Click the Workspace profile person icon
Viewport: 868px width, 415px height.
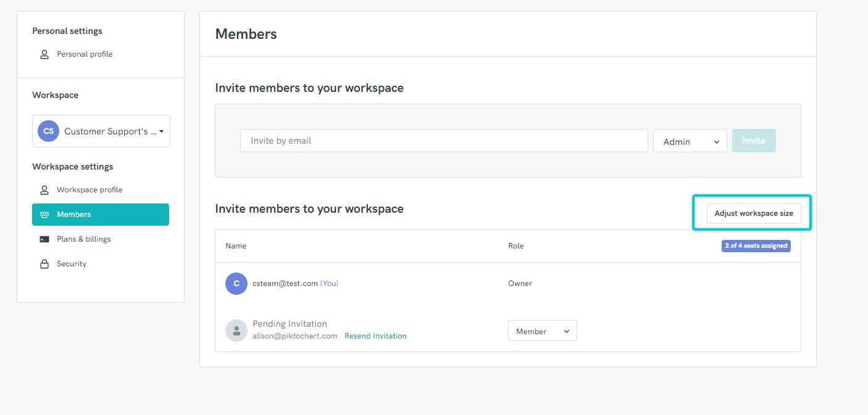pos(44,190)
